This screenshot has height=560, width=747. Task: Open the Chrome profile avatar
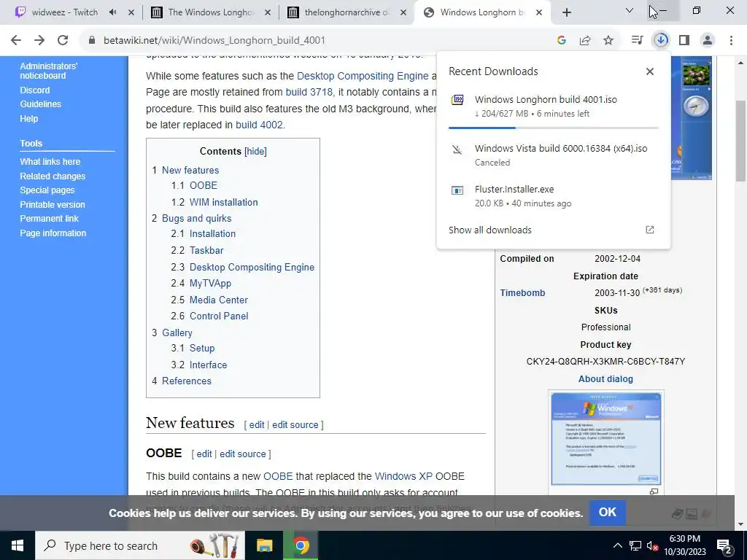click(708, 41)
